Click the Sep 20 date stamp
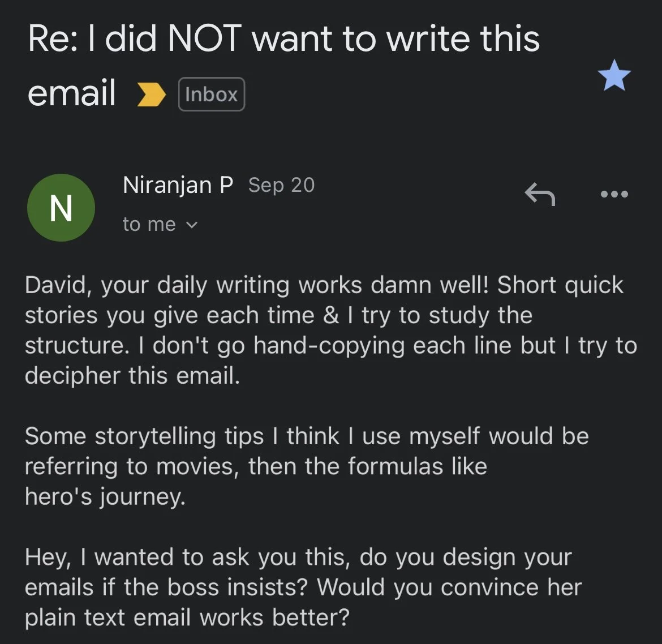 tap(281, 185)
